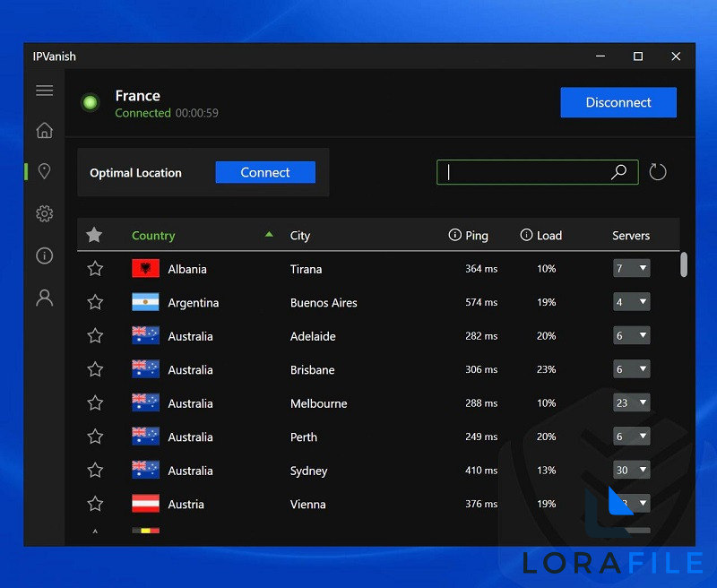This screenshot has height=588, width=717.
Task: Click inside the server search field
Action: (x=537, y=172)
